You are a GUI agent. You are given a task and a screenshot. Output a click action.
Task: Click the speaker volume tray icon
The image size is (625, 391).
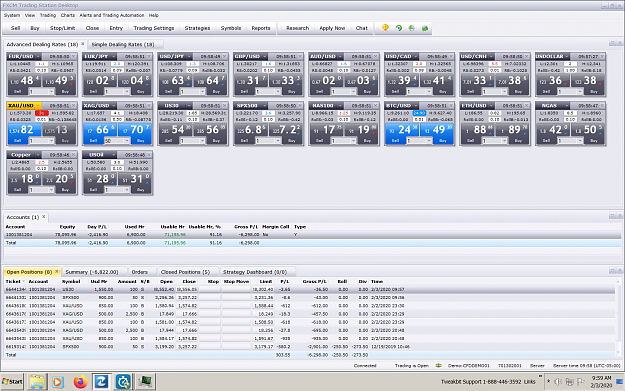click(558, 382)
